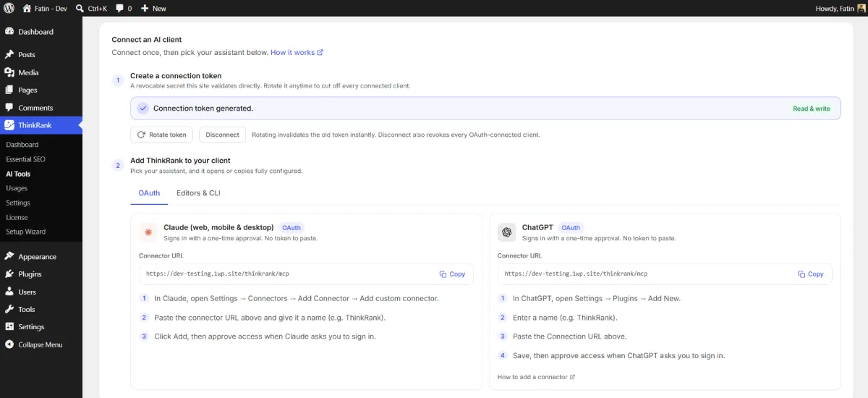
Task: Click the Connection token generated message
Action: 203,109
